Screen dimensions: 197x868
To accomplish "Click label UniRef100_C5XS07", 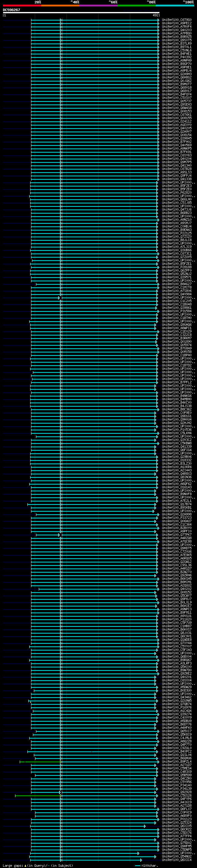I will (x=177, y=98).
